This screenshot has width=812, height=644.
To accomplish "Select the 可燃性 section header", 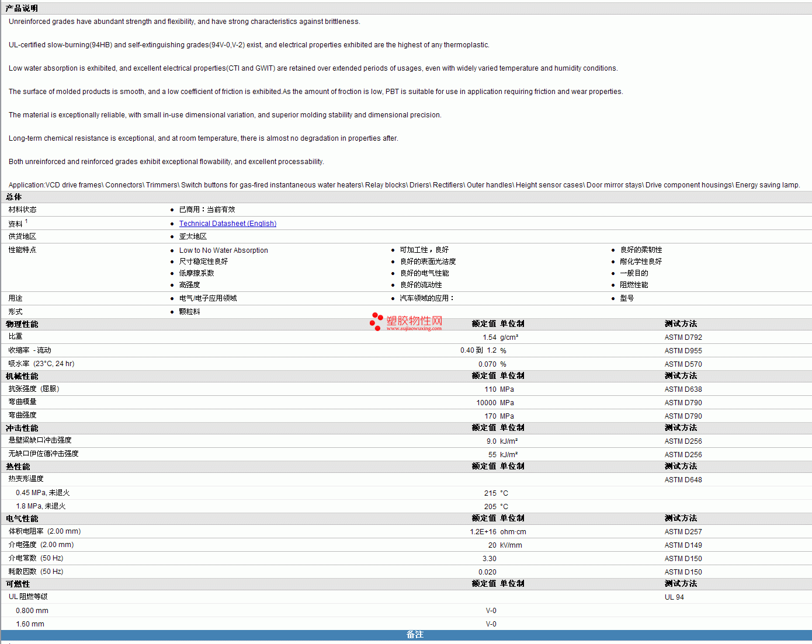I will [18, 584].
